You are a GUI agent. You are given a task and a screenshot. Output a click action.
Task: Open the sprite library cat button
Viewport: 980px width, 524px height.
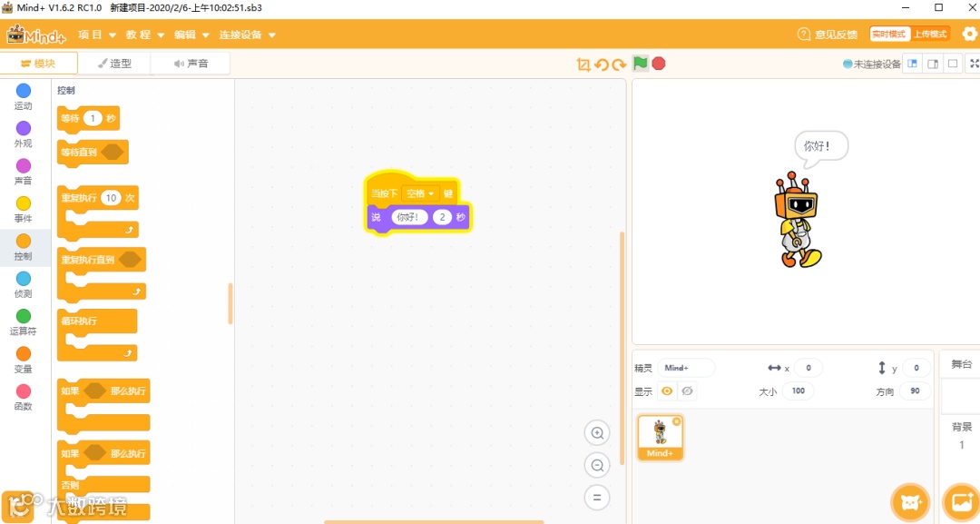pos(911,501)
